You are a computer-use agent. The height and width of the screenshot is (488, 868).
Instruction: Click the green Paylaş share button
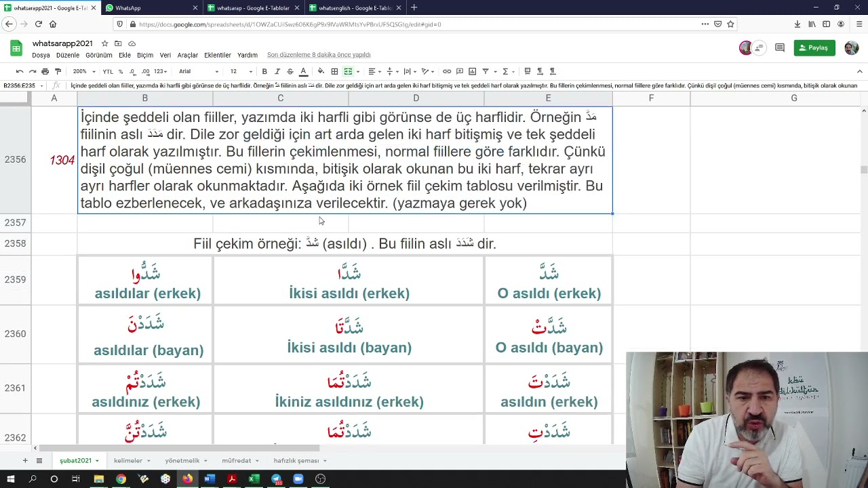pyautogui.click(x=814, y=47)
